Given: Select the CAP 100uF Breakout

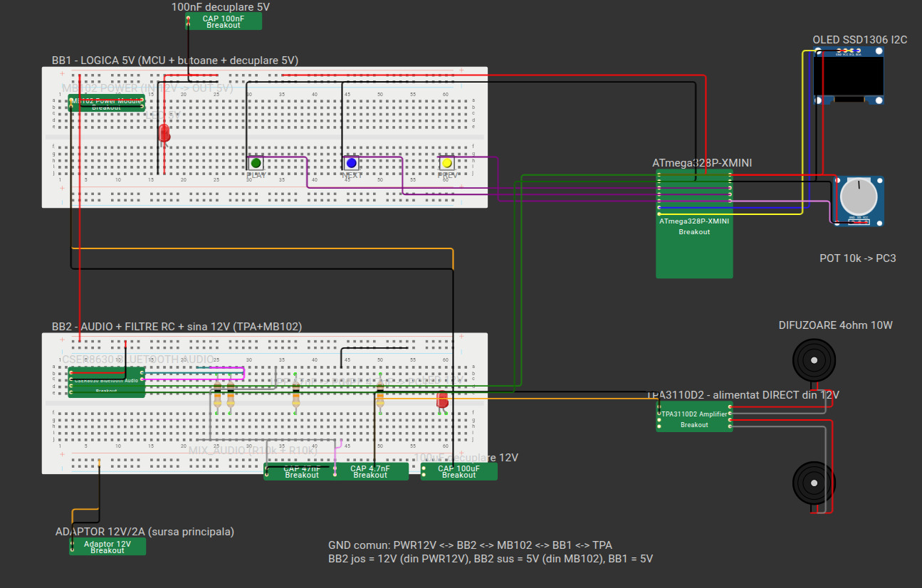Looking at the screenshot, I should point(459,471).
